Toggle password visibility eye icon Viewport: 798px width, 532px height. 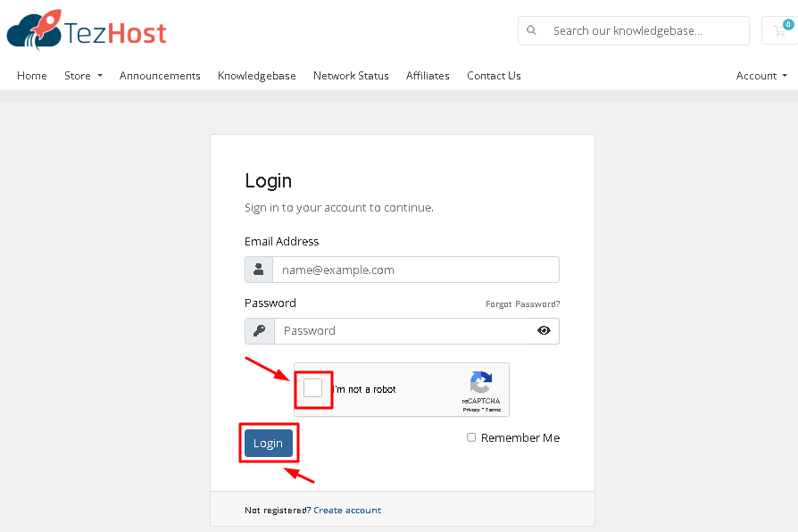point(544,331)
